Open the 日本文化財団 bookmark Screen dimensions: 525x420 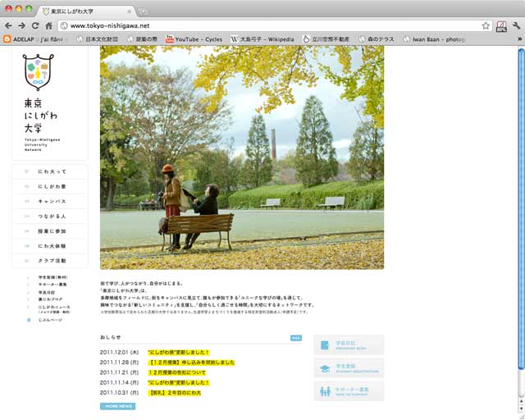(98, 39)
